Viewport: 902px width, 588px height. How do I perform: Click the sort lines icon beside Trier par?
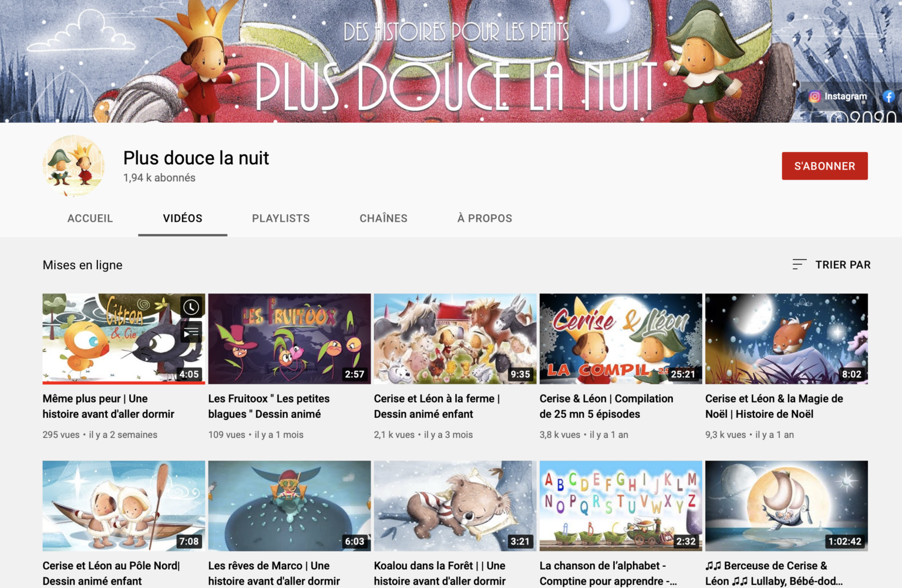point(799,265)
